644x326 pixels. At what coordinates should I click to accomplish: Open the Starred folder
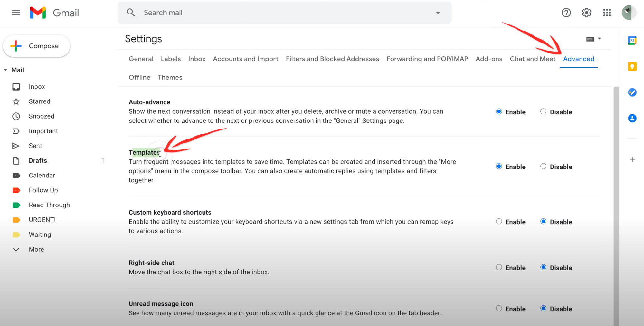[x=39, y=101]
